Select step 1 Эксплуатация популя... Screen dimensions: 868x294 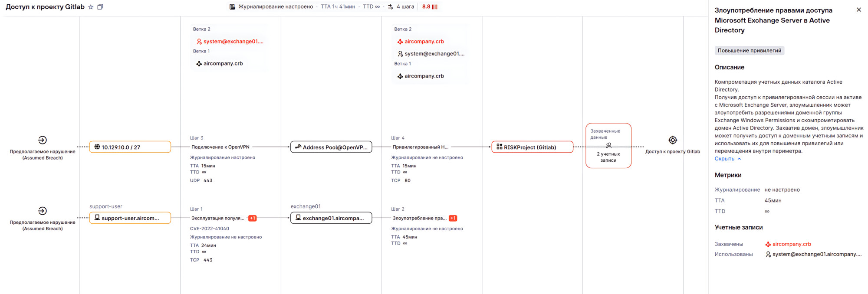[x=218, y=218]
